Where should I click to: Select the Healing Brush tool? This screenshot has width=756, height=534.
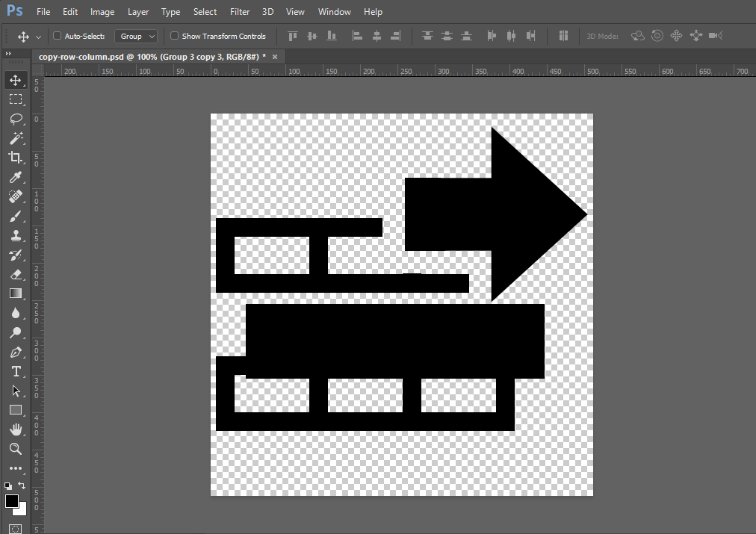coord(16,196)
